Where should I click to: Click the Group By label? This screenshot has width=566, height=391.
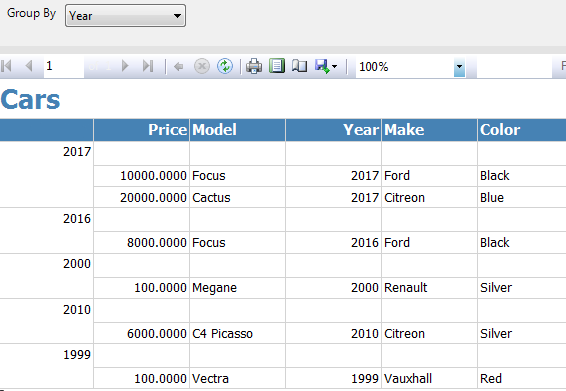31,13
